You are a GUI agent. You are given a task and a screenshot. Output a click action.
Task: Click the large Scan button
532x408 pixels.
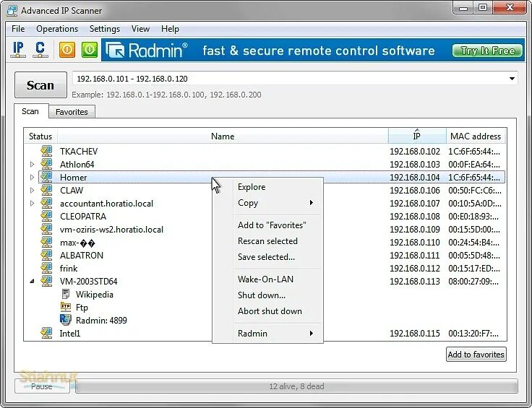40,85
